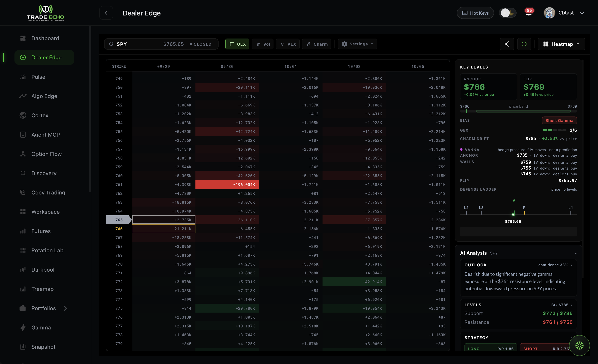This screenshot has width=598, height=364.
Task: Toggle the dark/light theme switch
Action: [508, 13]
